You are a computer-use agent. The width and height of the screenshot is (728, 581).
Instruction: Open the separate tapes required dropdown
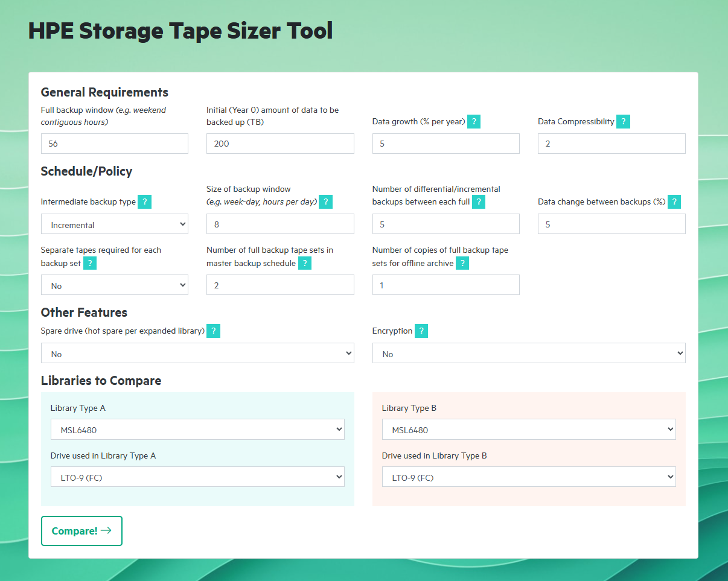pyautogui.click(x=114, y=285)
